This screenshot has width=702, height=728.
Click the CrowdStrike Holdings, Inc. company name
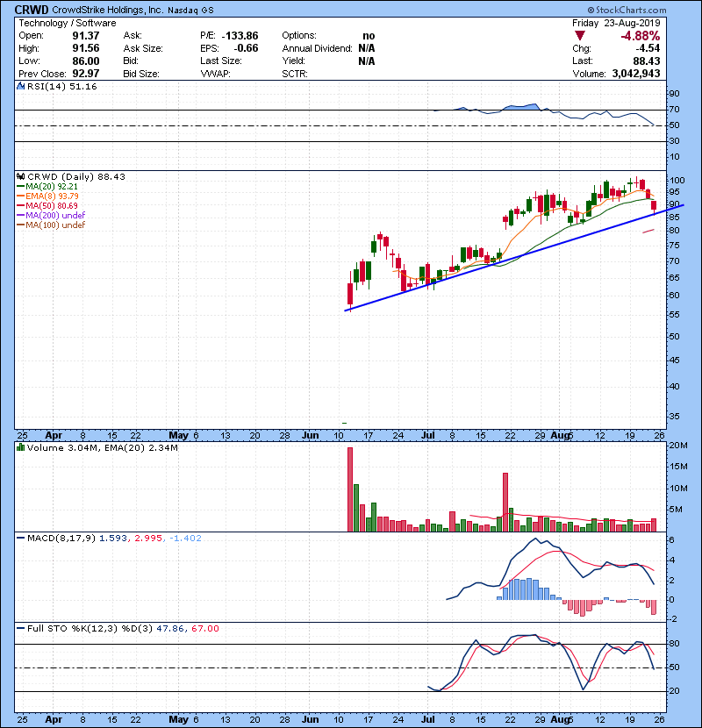pos(107,10)
